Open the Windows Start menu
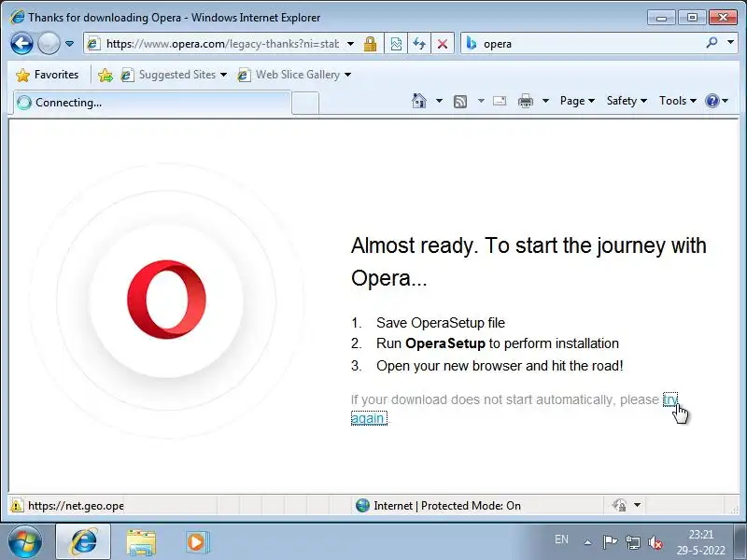The height and width of the screenshot is (560, 747). coord(25,542)
